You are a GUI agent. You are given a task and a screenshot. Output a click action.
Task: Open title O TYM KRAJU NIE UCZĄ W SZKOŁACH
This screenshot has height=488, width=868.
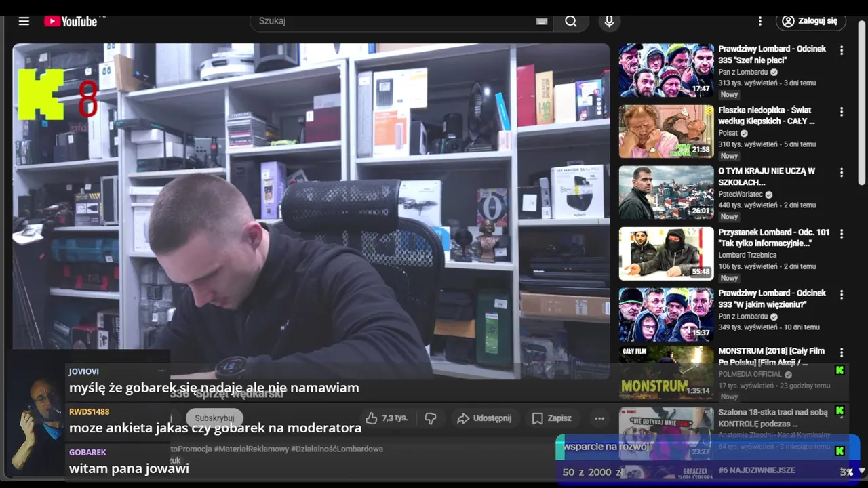(767, 177)
